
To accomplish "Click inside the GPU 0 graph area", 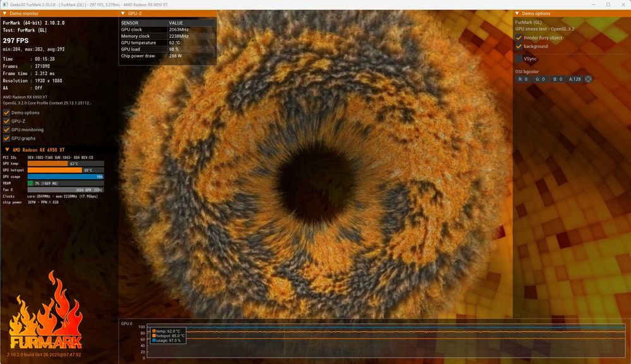I will pyautogui.click(x=386, y=341).
